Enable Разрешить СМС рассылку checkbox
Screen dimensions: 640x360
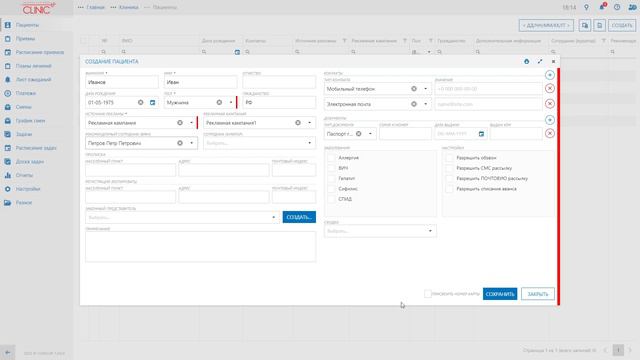coord(449,168)
